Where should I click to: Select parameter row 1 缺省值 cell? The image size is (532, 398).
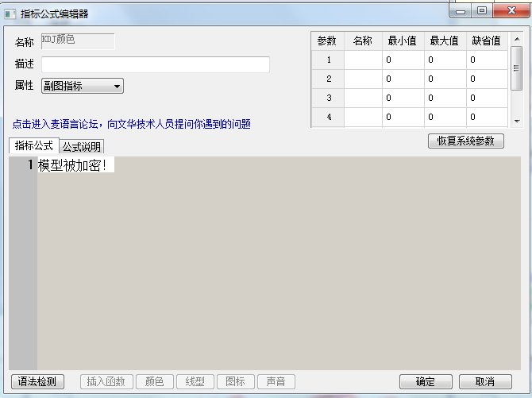[488, 60]
